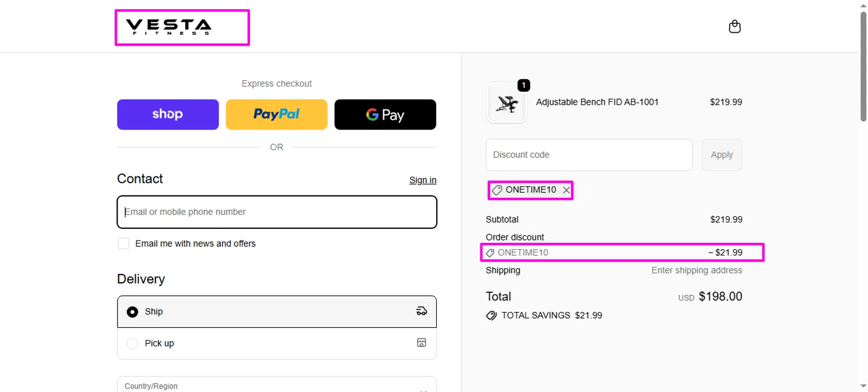The width and height of the screenshot is (868, 392).
Task: Remove the ONETIME10 discount with the X
Action: [x=567, y=190]
